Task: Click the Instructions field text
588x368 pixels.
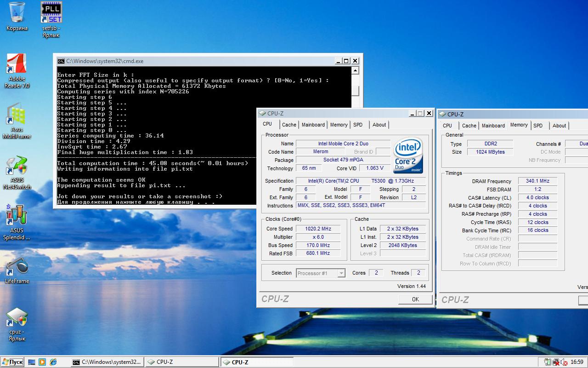Action: [361, 206]
